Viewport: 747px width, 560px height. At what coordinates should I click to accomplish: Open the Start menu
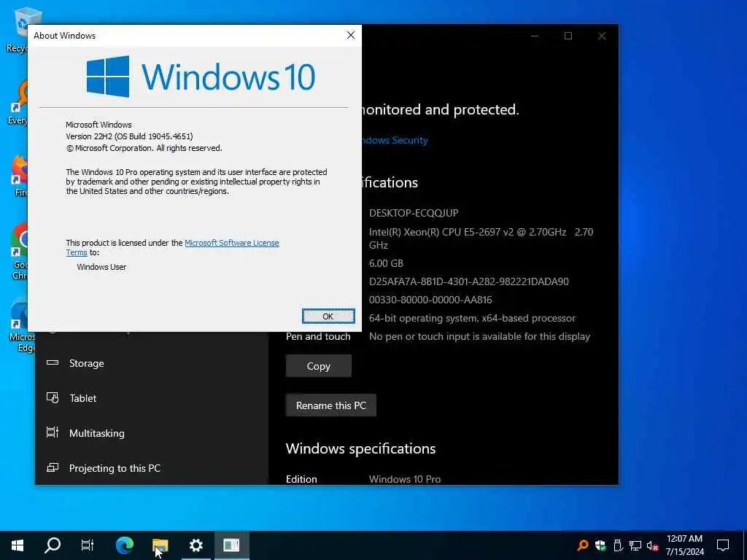pyautogui.click(x=18, y=545)
